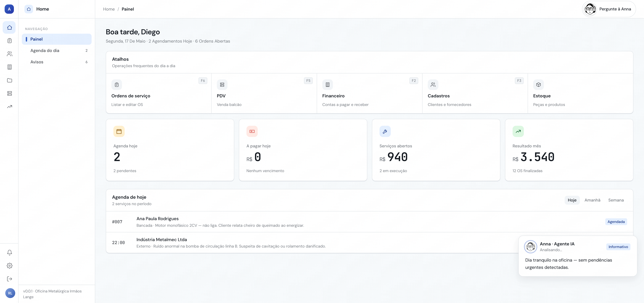The width and height of the screenshot is (644, 303).
Task: Click the RL user avatar
Action: point(10,293)
